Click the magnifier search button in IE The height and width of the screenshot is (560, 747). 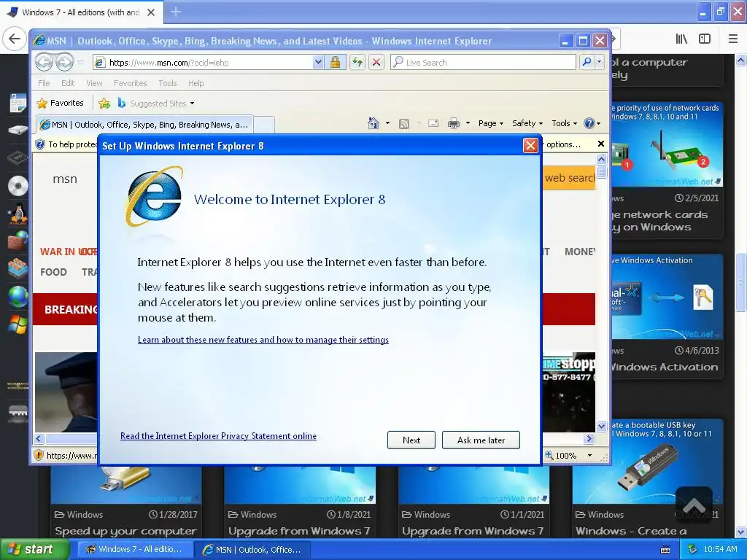pos(587,62)
